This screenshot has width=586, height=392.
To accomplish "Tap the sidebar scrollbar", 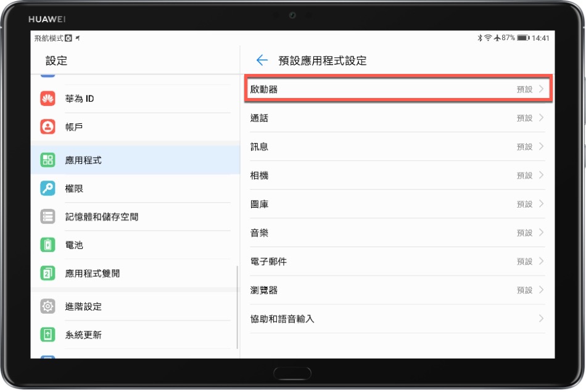I will [237, 307].
